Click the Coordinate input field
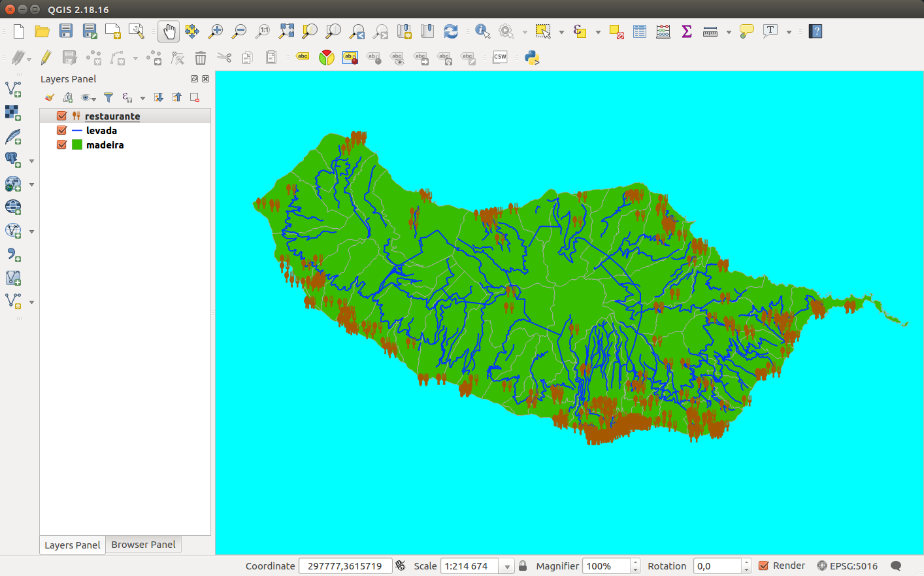This screenshot has height=576, width=924. [344, 566]
